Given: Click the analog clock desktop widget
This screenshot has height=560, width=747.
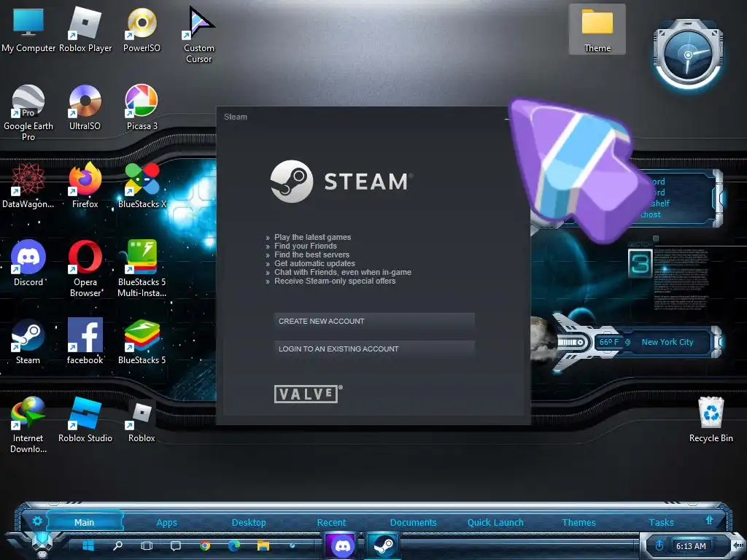Looking at the screenshot, I should click(688, 55).
